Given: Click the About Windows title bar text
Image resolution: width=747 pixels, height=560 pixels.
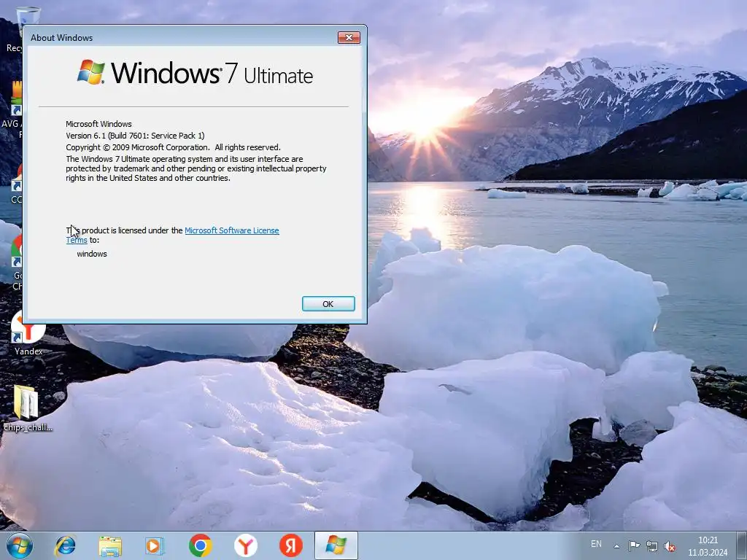Looking at the screenshot, I should (x=61, y=38).
